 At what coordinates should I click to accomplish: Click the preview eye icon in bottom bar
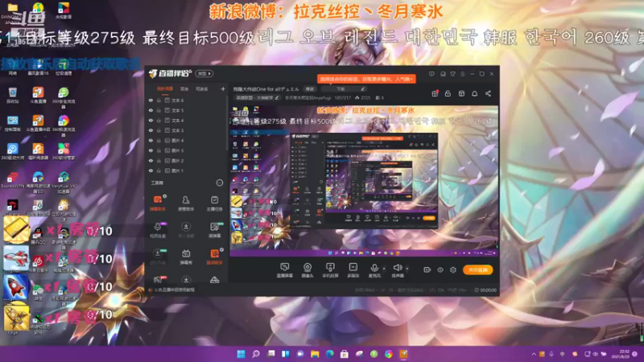click(x=440, y=269)
